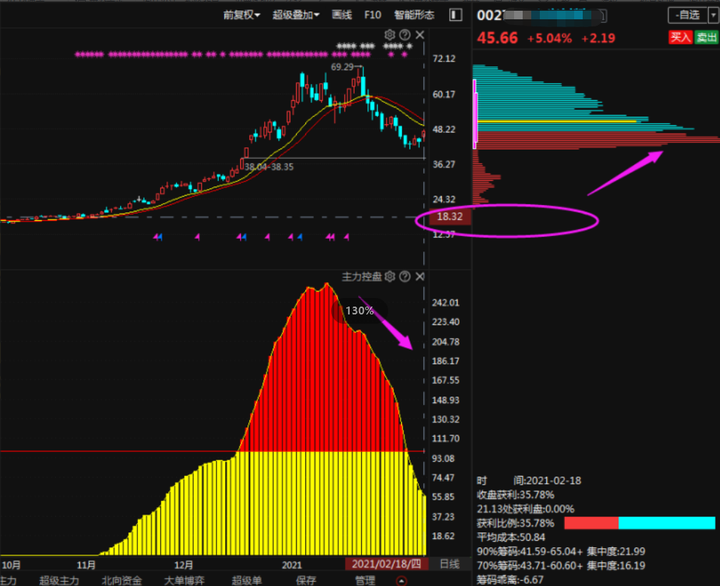
Task: Click the 130% annotation bubble
Action: [360, 311]
